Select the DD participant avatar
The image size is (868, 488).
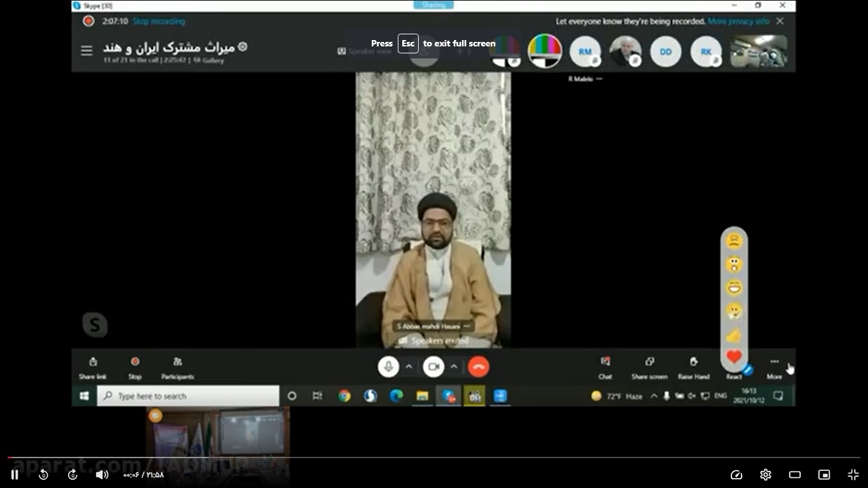pyautogui.click(x=666, y=51)
